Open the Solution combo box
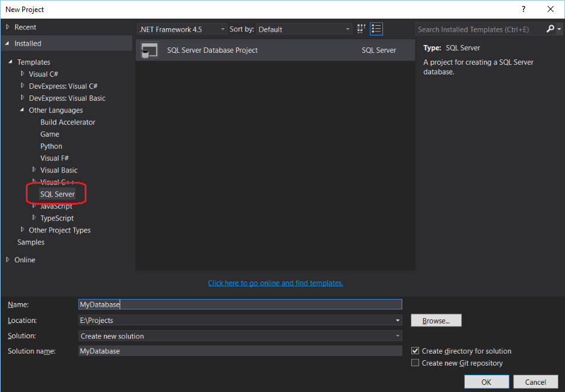 point(240,336)
